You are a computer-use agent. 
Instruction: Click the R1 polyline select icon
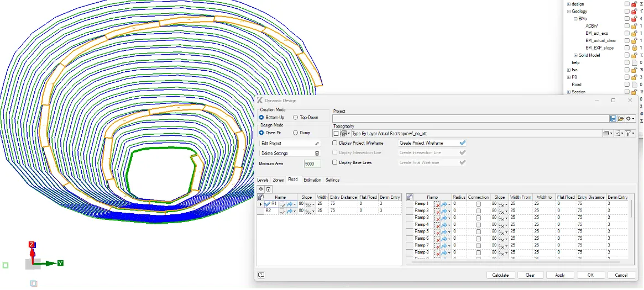pos(282,204)
